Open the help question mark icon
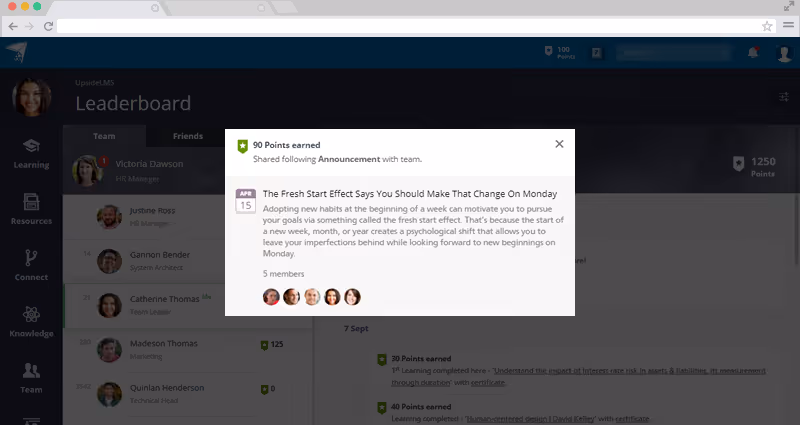This screenshot has width=800, height=425. coord(596,53)
